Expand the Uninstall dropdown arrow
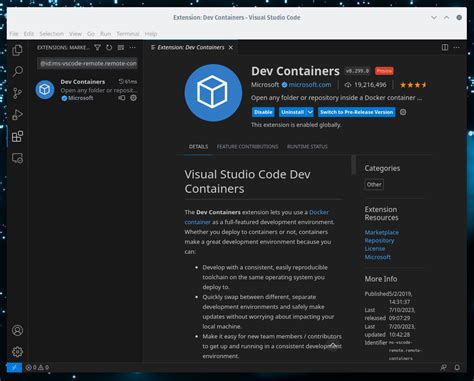This screenshot has width=474, height=381. point(310,112)
